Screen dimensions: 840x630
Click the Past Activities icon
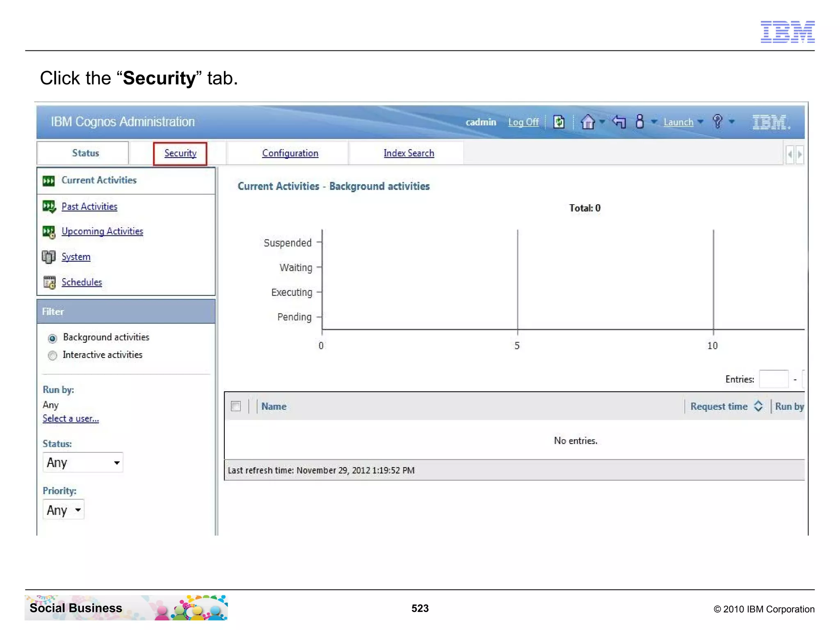(49, 207)
